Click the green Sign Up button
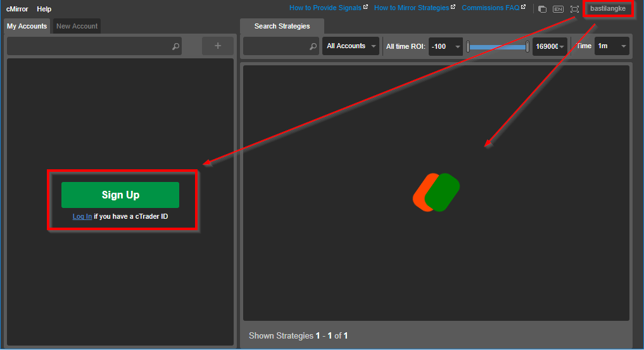This screenshot has height=350, width=644. (x=120, y=195)
